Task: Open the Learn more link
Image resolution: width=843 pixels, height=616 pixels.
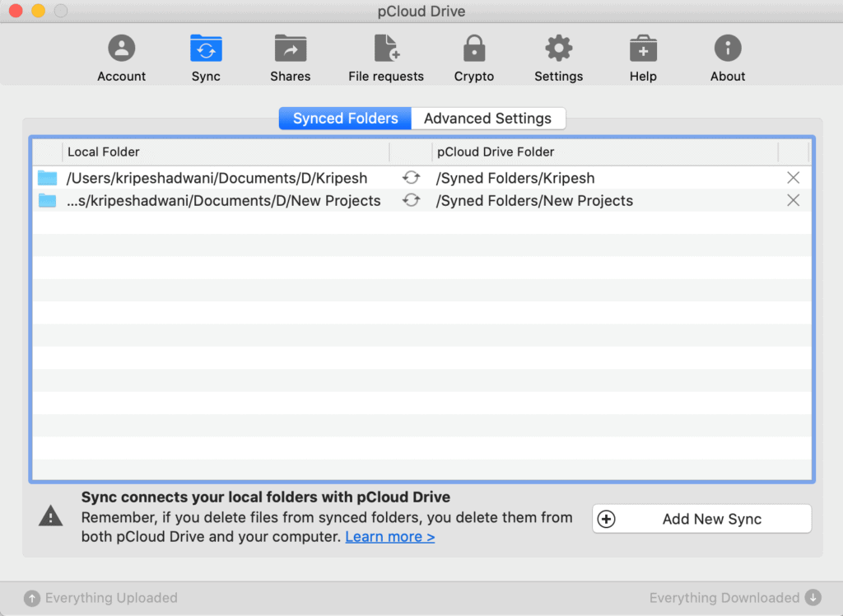Action: point(389,537)
